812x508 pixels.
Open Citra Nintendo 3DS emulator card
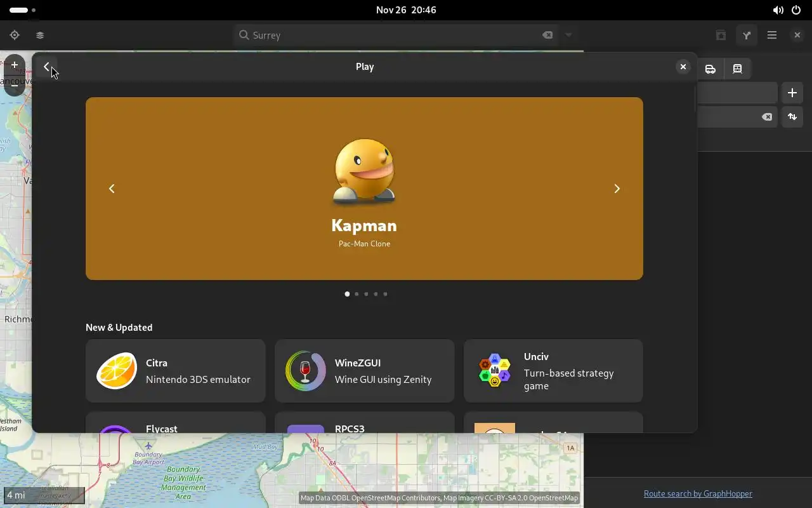(x=176, y=371)
